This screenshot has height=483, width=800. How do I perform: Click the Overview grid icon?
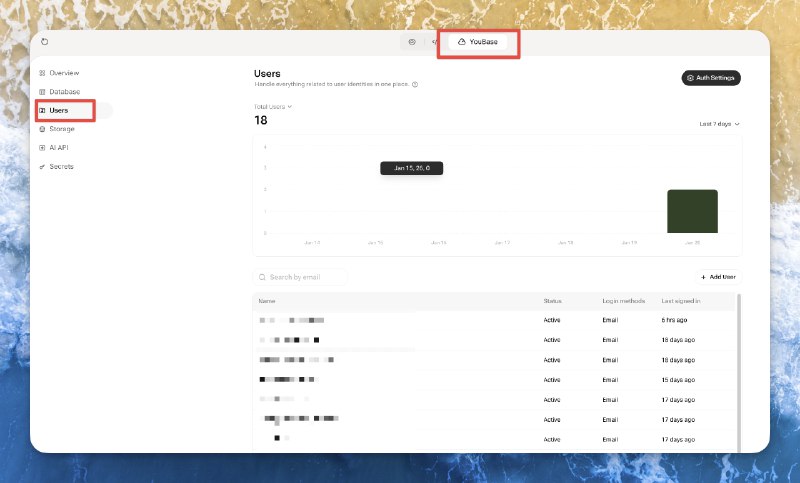[42, 73]
